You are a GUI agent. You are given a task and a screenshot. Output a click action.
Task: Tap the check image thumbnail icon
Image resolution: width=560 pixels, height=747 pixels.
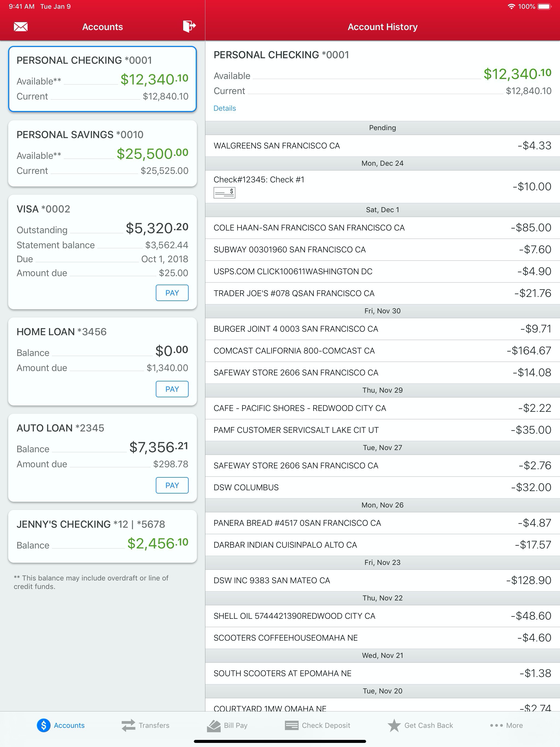(x=224, y=192)
